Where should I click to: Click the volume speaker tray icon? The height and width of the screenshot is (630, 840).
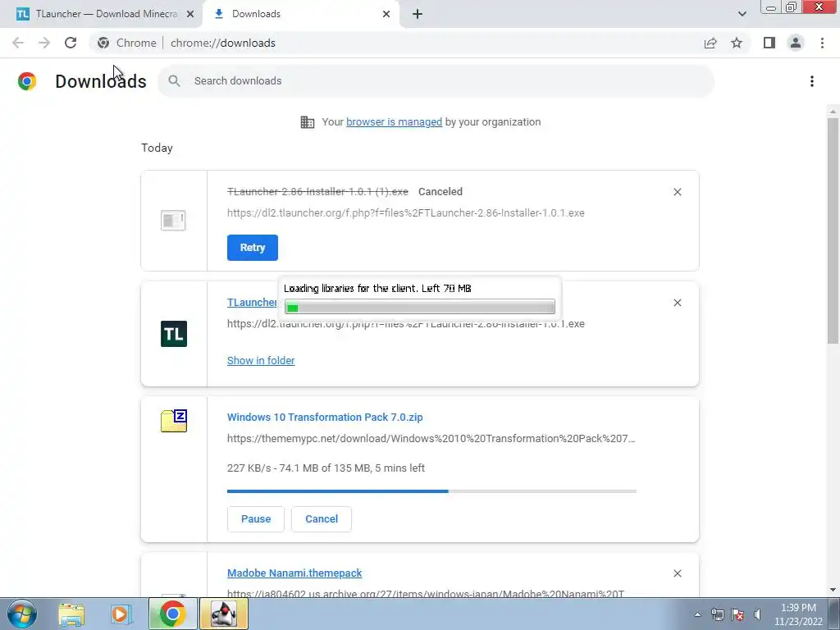tap(758, 614)
